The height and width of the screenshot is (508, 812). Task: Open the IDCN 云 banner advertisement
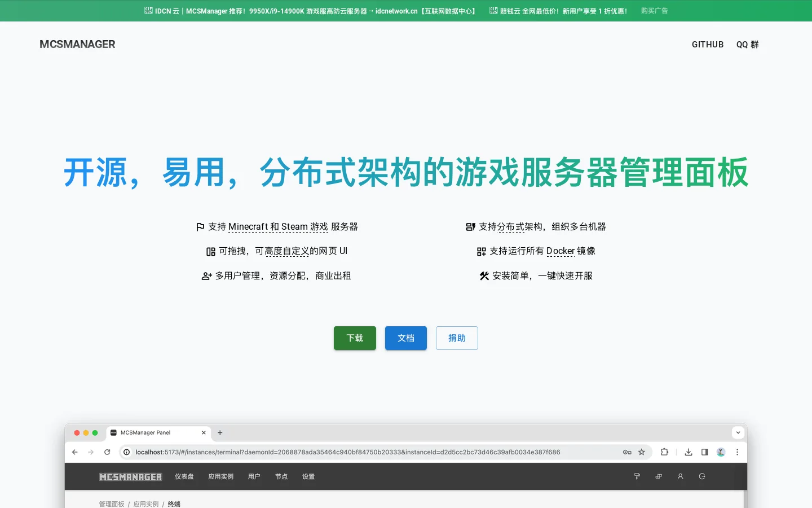(x=311, y=11)
